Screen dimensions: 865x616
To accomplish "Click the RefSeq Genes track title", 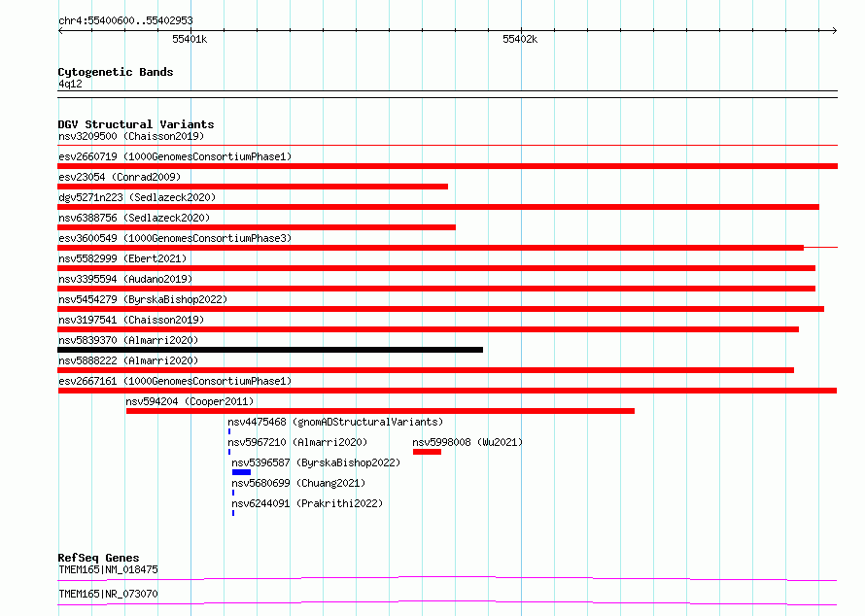I will [98, 558].
